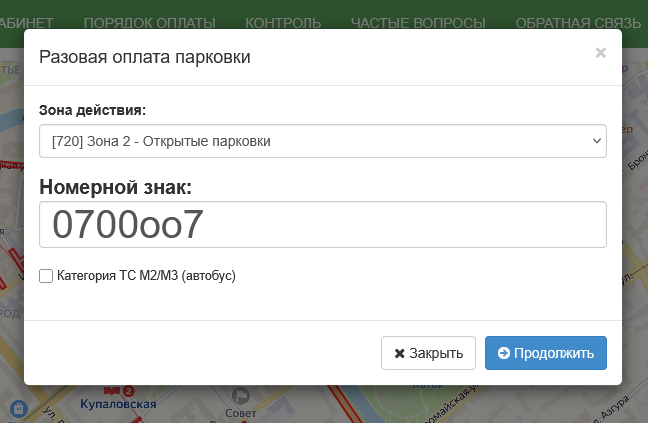Click the Совет flag marker on the map

240,396
